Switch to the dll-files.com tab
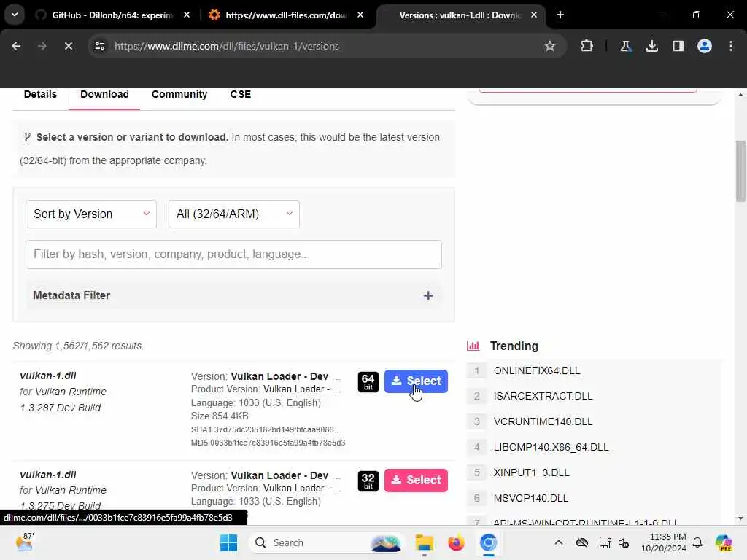Screen dimensions: 747x560 point(286,15)
